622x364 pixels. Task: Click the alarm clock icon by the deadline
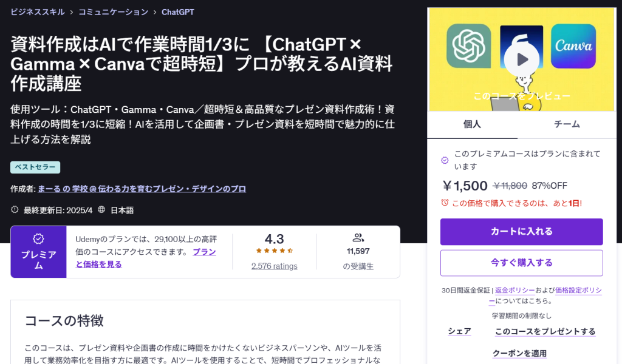point(445,203)
